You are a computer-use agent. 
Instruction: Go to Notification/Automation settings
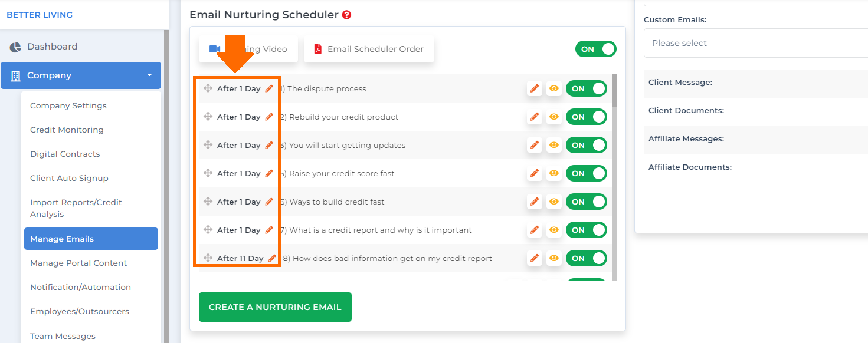(80, 287)
